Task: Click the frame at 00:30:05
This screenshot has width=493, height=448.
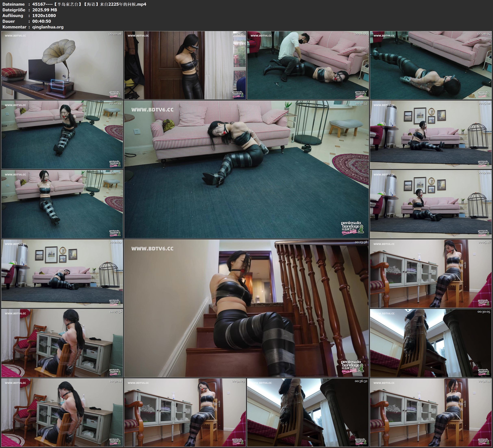Action: 431,343
